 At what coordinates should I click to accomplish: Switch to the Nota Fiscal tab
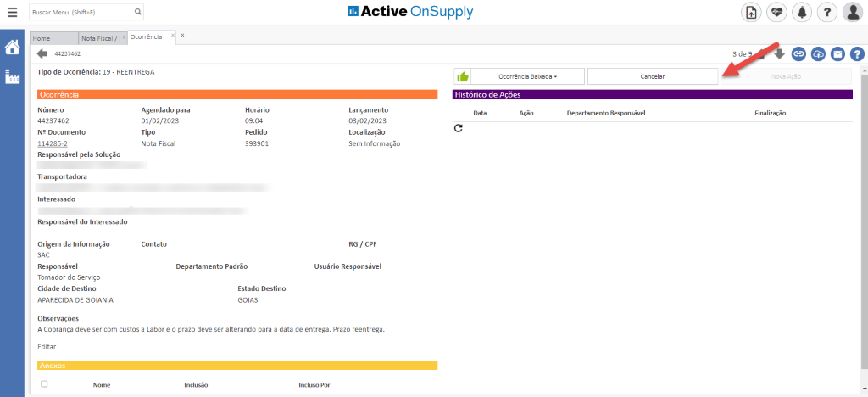(x=100, y=38)
